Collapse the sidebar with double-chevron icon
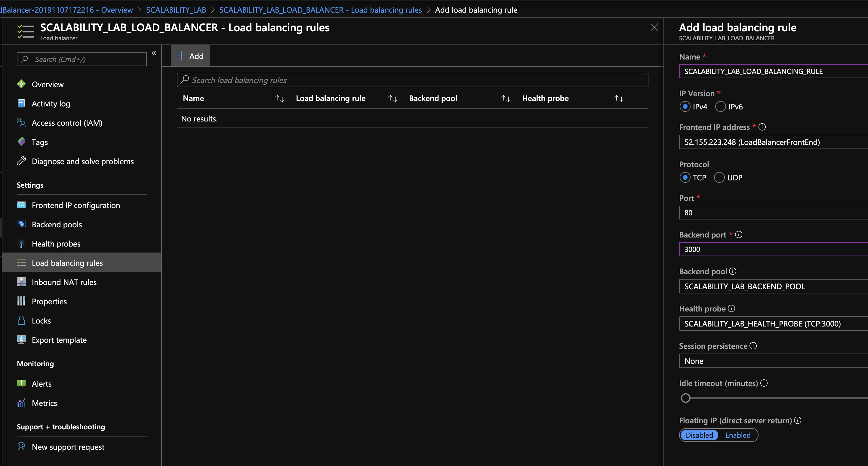This screenshot has width=868, height=466. (x=154, y=53)
